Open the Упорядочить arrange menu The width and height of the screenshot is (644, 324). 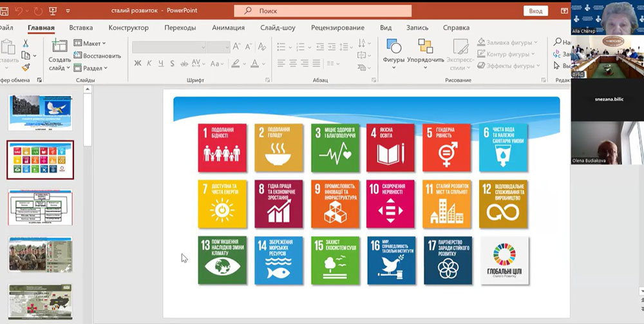pos(426,54)
